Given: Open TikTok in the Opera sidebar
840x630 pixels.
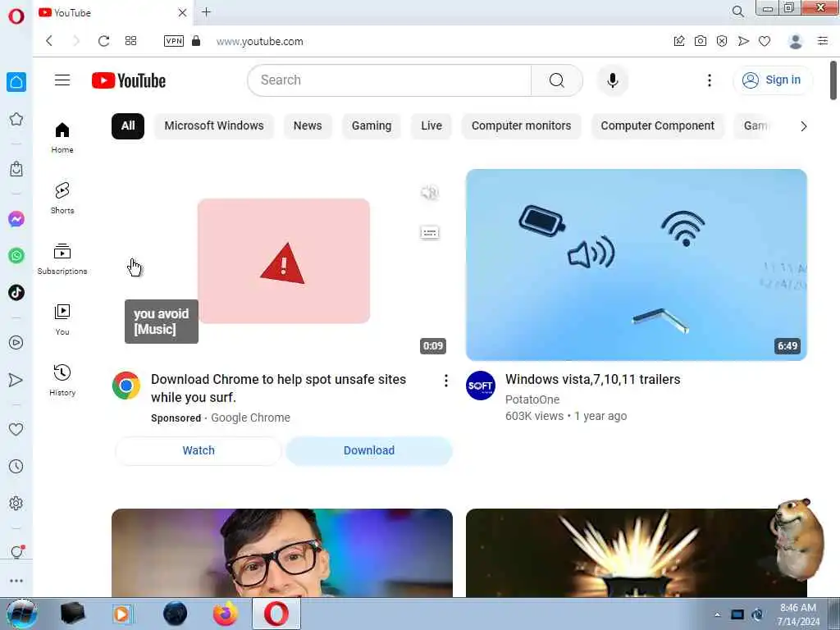Looking at the screenshot, I should click(16, 293).
